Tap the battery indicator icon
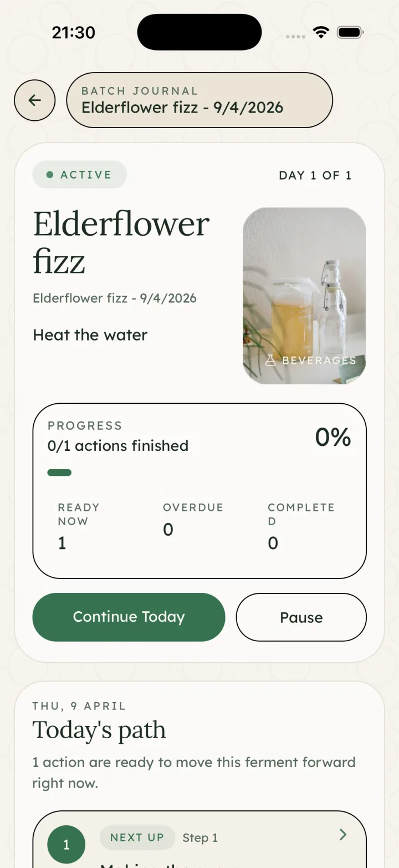 [x=350, y=32]
